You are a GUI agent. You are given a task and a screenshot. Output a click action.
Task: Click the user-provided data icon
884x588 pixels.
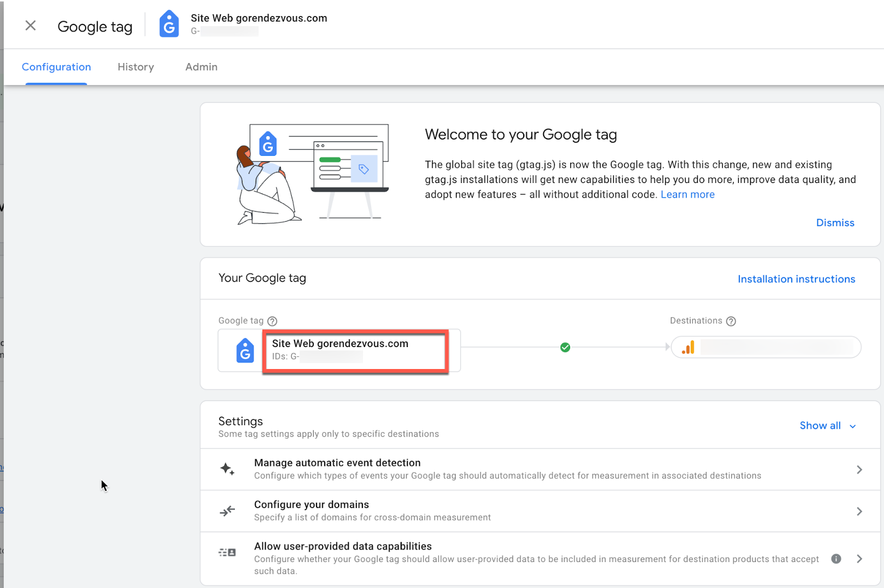pos(227,552)
